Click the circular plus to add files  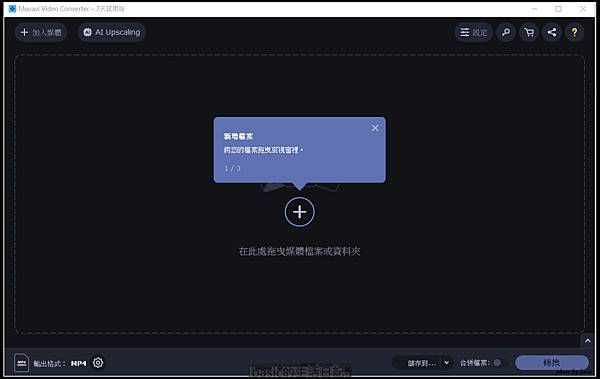coord(300,212)
